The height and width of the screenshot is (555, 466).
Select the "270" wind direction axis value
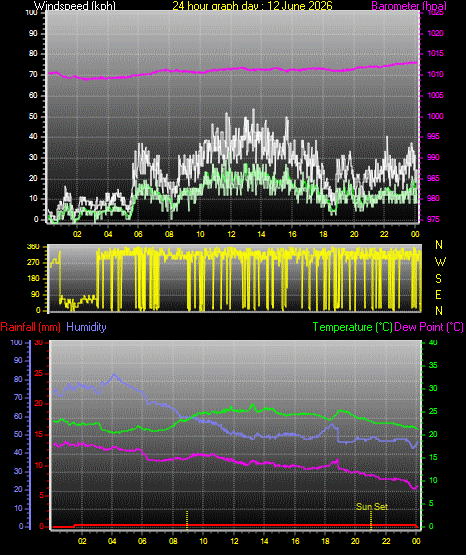(x=33, y=263)
